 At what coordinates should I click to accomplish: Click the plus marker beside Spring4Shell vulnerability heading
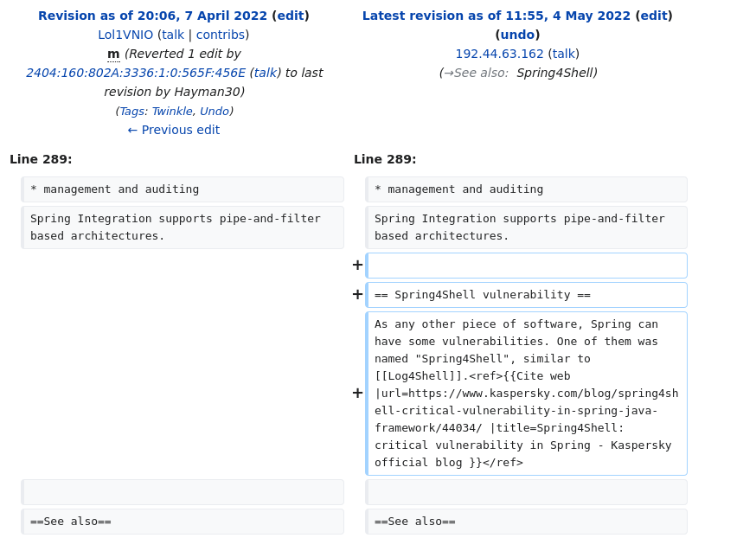click(x=357, y=295)
